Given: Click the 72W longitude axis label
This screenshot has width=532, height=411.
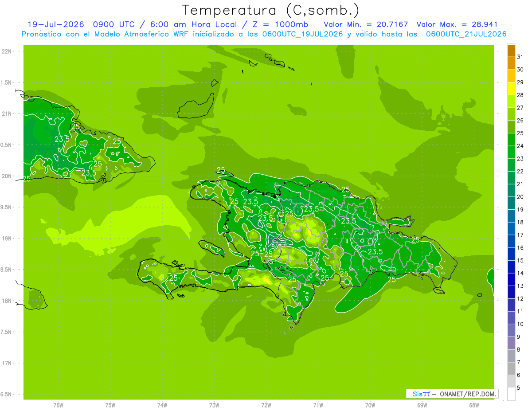Looking at the screenshot, I should 266,405.
